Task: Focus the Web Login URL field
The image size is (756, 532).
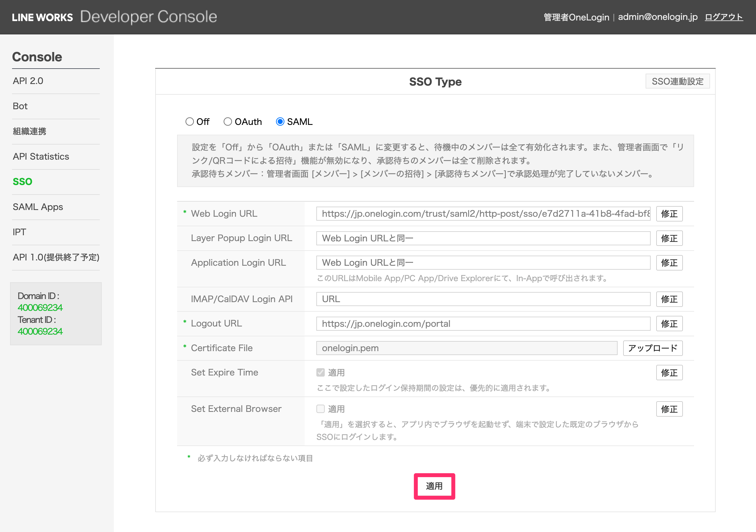Action: pos(483,214)
